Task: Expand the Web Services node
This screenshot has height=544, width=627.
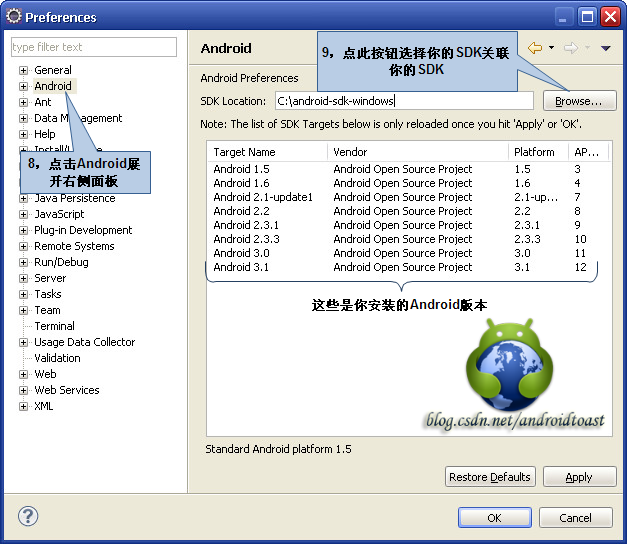Action: tap(23, 390)
